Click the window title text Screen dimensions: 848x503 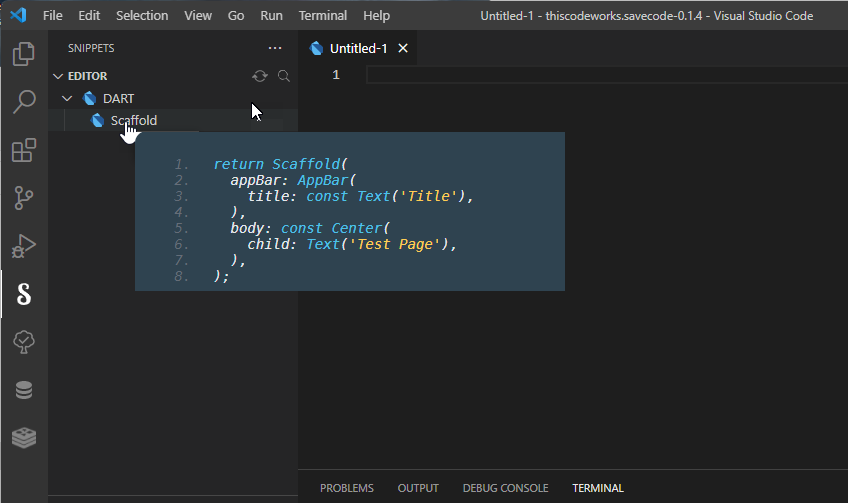647,16
